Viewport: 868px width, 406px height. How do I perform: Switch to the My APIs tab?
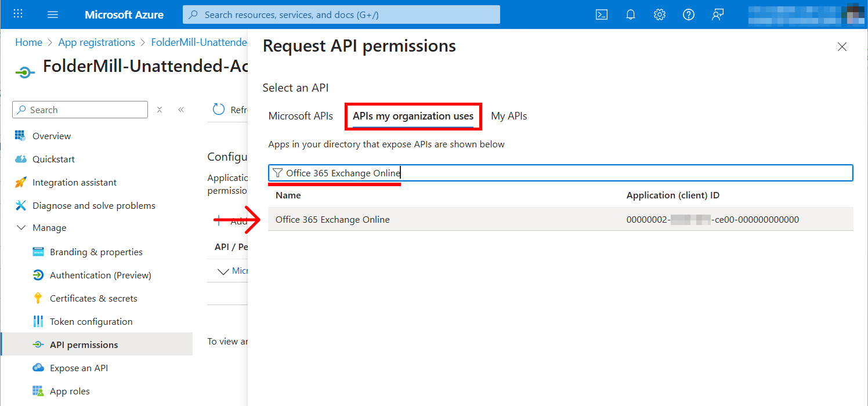coord(509,116)
